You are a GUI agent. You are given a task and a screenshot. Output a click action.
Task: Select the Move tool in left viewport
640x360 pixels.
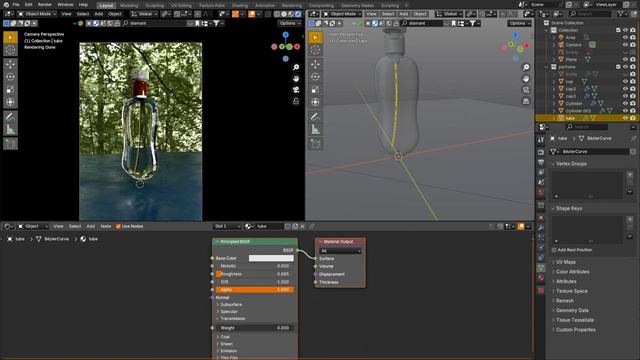(10, 64)
